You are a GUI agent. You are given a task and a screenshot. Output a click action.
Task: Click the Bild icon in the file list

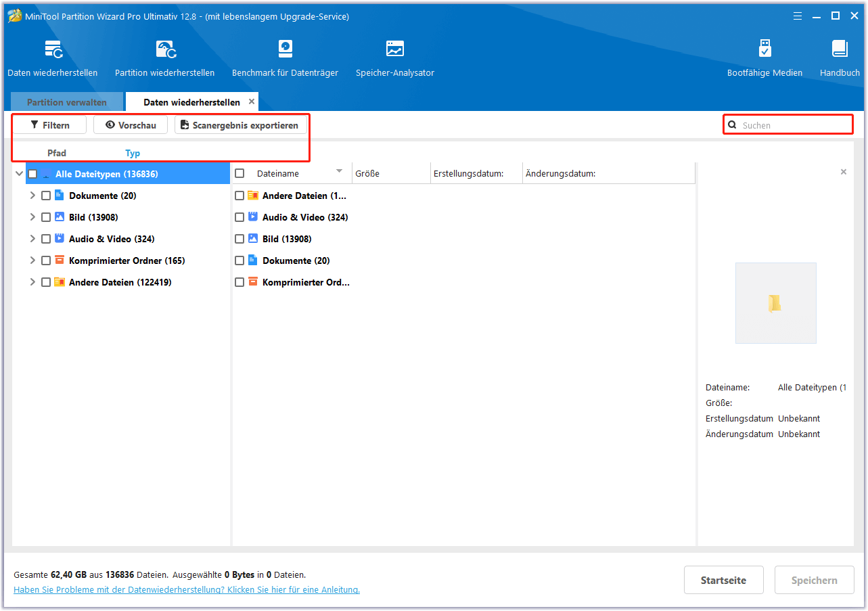253,239
